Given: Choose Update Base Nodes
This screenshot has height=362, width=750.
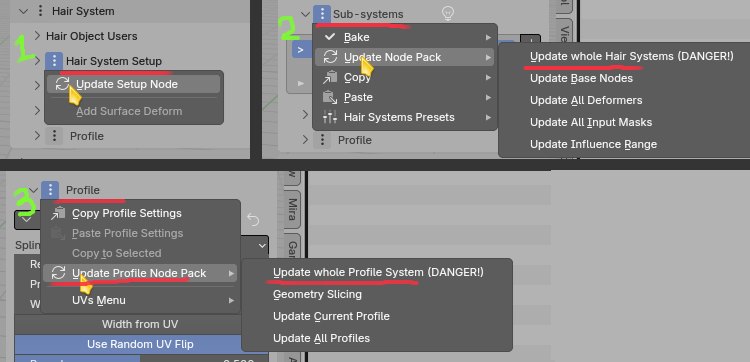Looking at the screenshot, I should coord(581,78).
